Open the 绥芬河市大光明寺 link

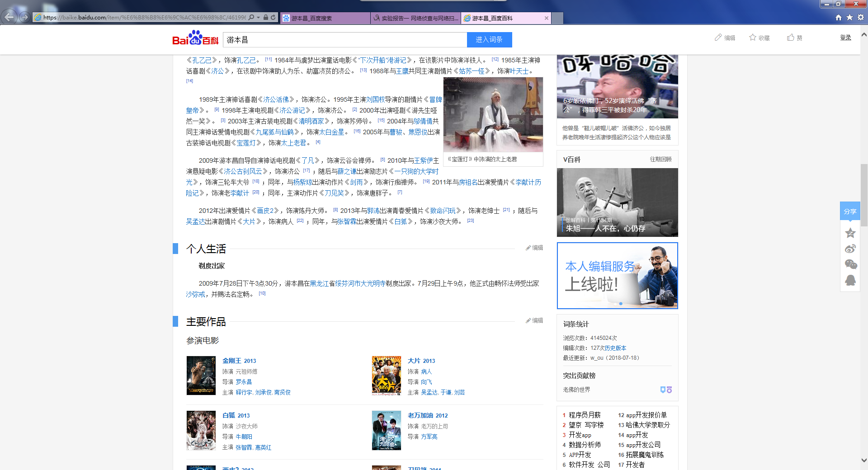[x=360, y=283]
